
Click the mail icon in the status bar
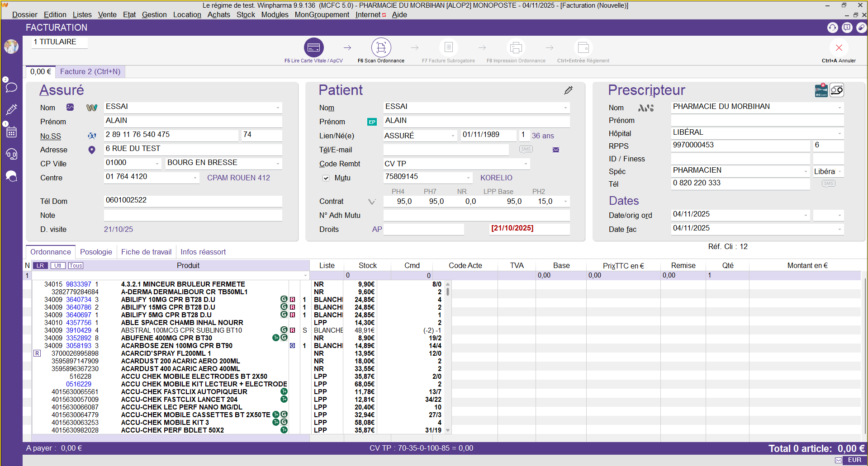(x=839, y=460)
